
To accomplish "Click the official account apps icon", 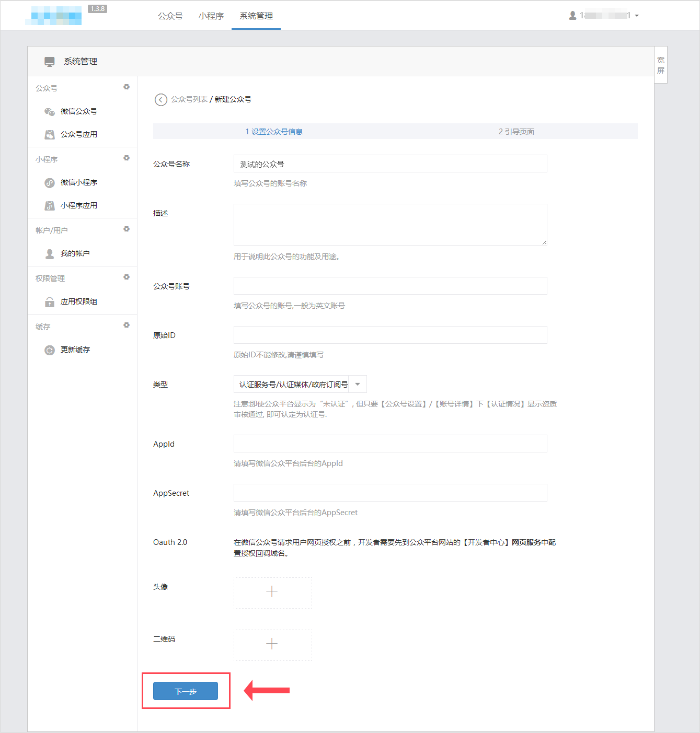I will pyautogui.click(x=50, y=135).
